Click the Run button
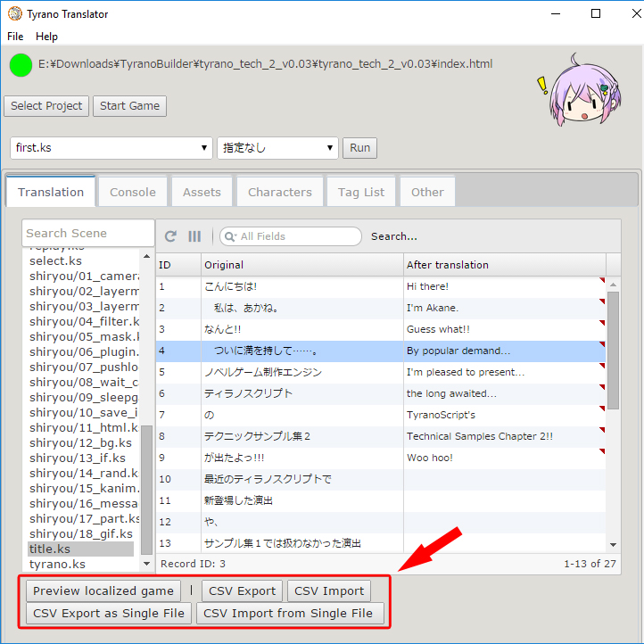 click(359, 148)
